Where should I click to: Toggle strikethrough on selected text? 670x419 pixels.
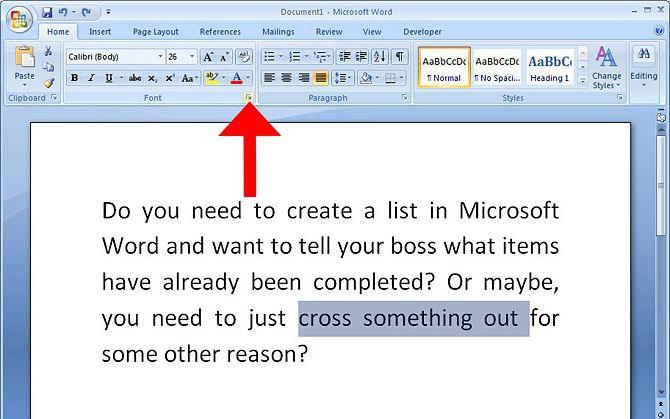135,78
